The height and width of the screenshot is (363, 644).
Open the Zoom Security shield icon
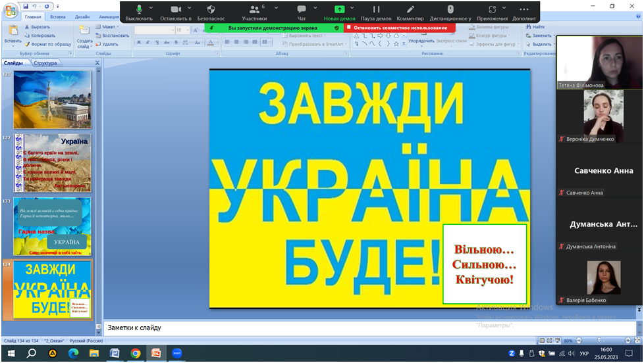(211, 10)
